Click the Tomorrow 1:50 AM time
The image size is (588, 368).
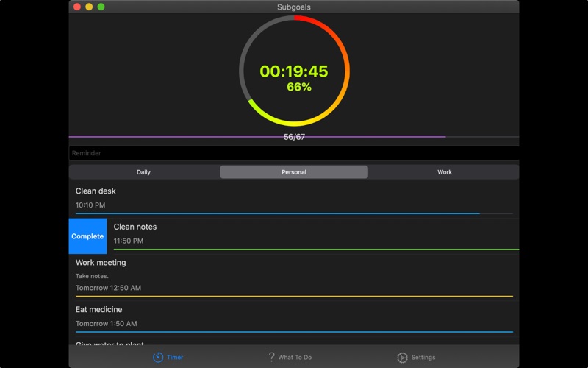(106, 323)
